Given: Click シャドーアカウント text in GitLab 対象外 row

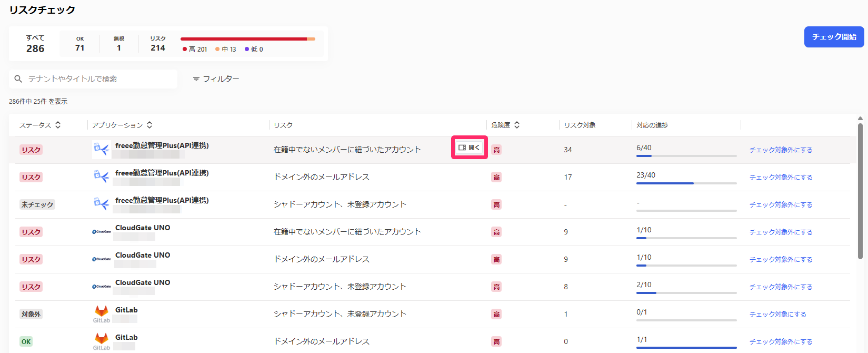Looking at the screenshot, I should (340, 314).
